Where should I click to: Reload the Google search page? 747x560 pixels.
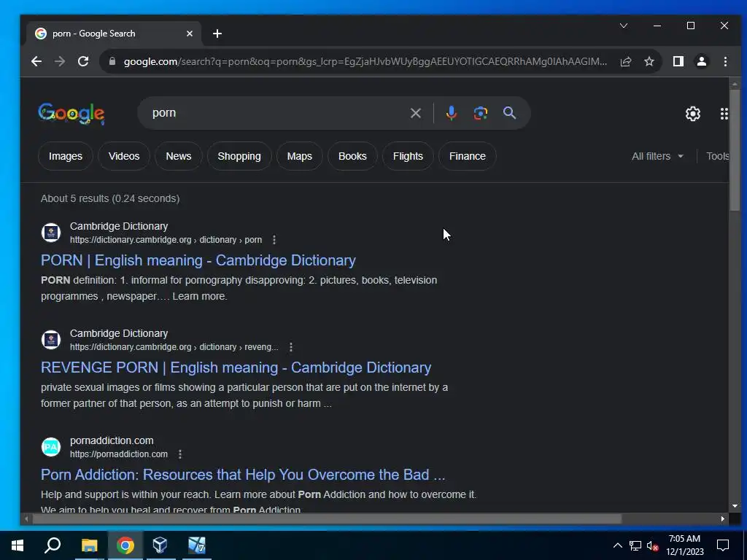coord(83,61)
